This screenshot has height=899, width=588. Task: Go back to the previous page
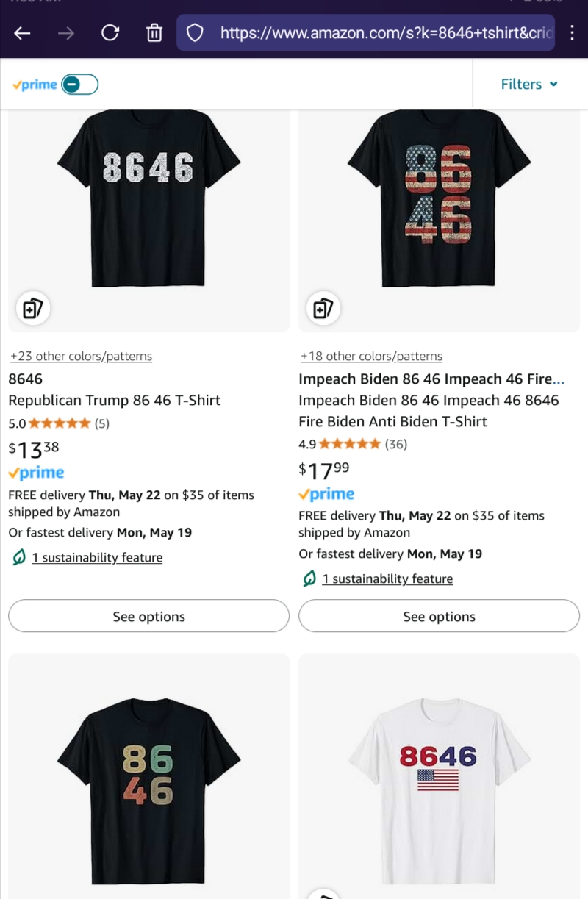pyautogui.click(x=22, y=33)
